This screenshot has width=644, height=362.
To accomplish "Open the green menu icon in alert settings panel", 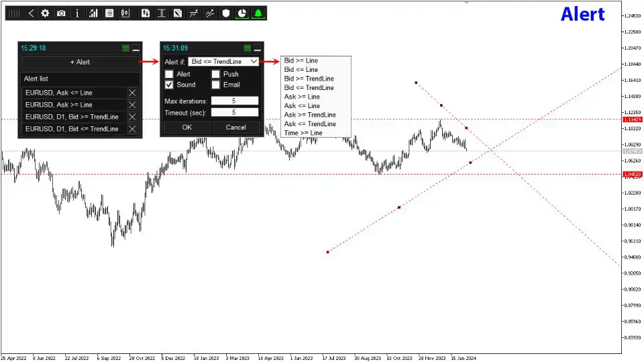I will click(248, 48).
